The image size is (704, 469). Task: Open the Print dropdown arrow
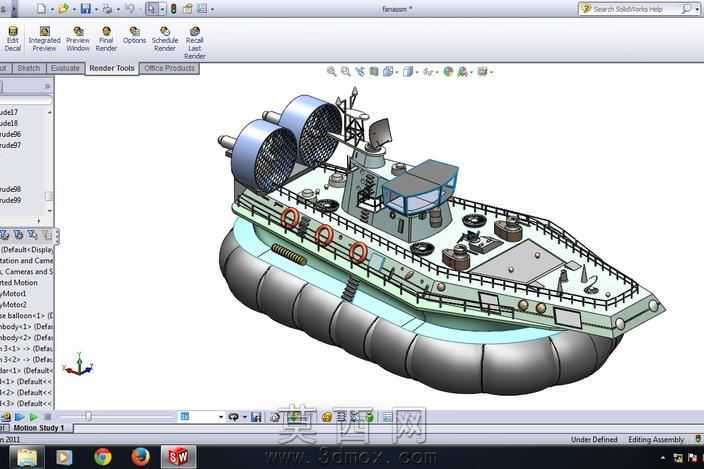118,9
